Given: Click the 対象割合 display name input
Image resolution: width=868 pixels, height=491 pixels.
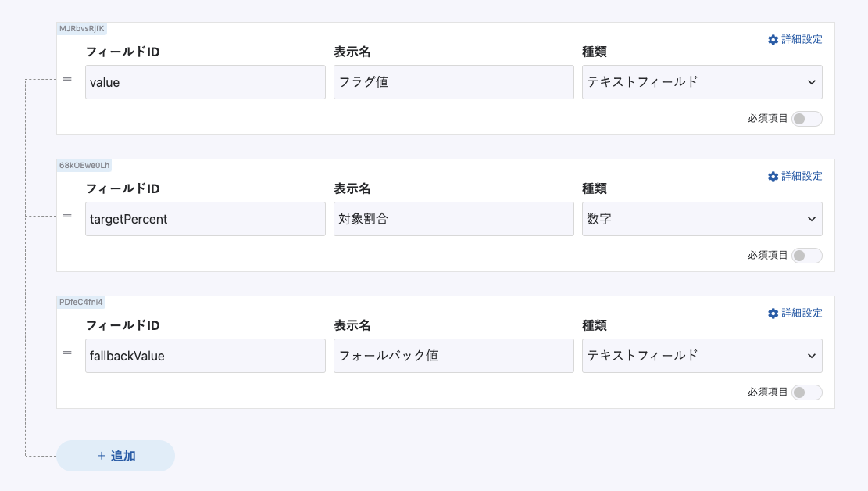Looking at the screenshot, I should [x=453, y=219].
